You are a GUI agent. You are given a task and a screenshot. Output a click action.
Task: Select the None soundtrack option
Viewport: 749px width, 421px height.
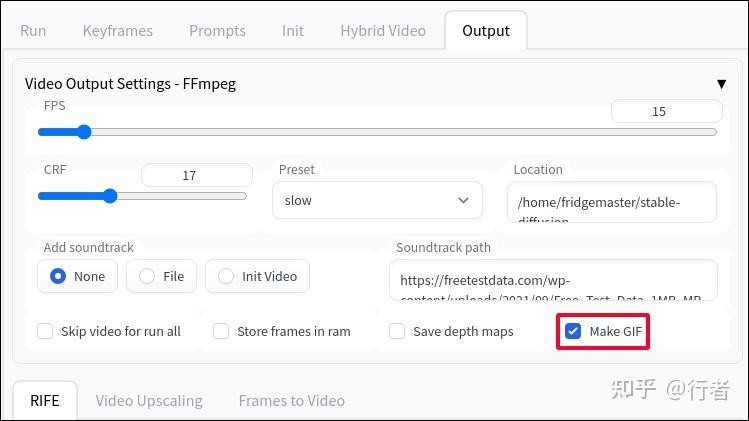[58, 276]
